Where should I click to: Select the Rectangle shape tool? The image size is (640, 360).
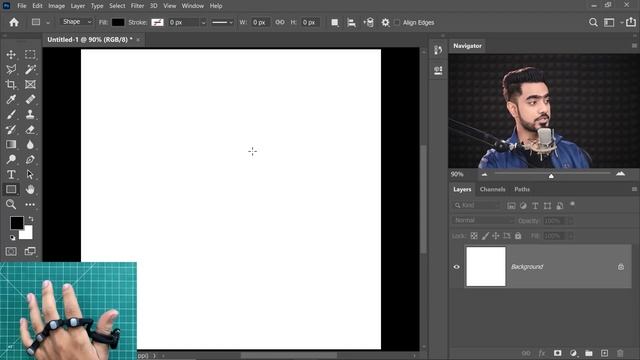11,189
